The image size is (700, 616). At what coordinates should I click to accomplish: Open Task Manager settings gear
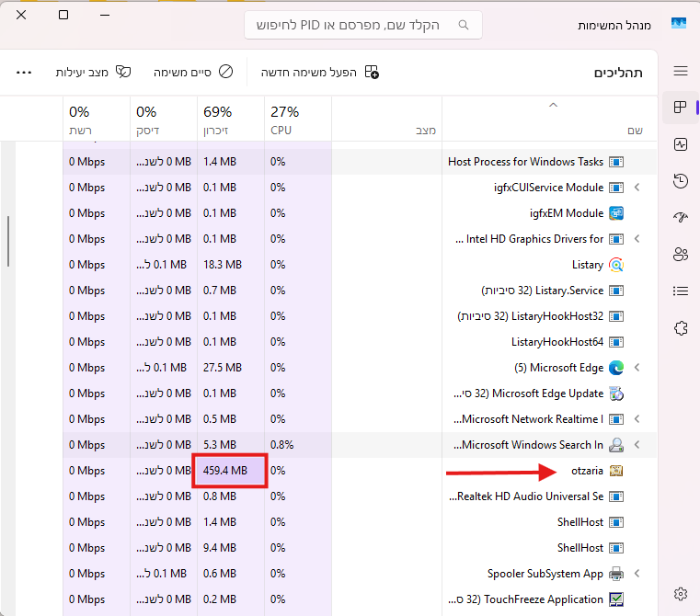(x=681, y=594)
